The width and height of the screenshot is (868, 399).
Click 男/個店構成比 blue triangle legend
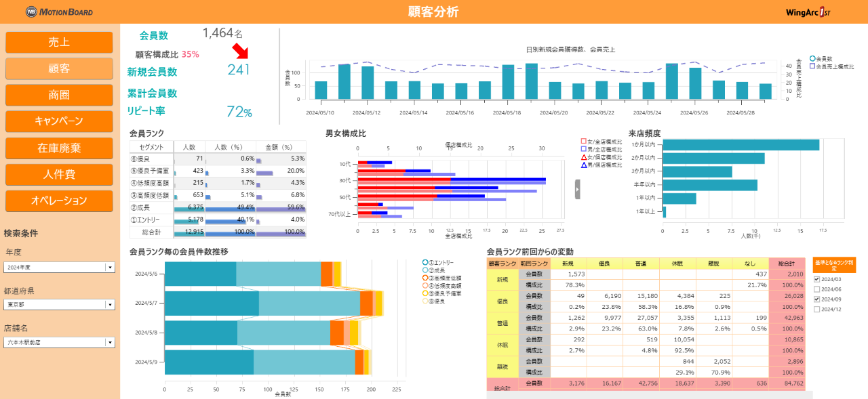coord(583,165)
